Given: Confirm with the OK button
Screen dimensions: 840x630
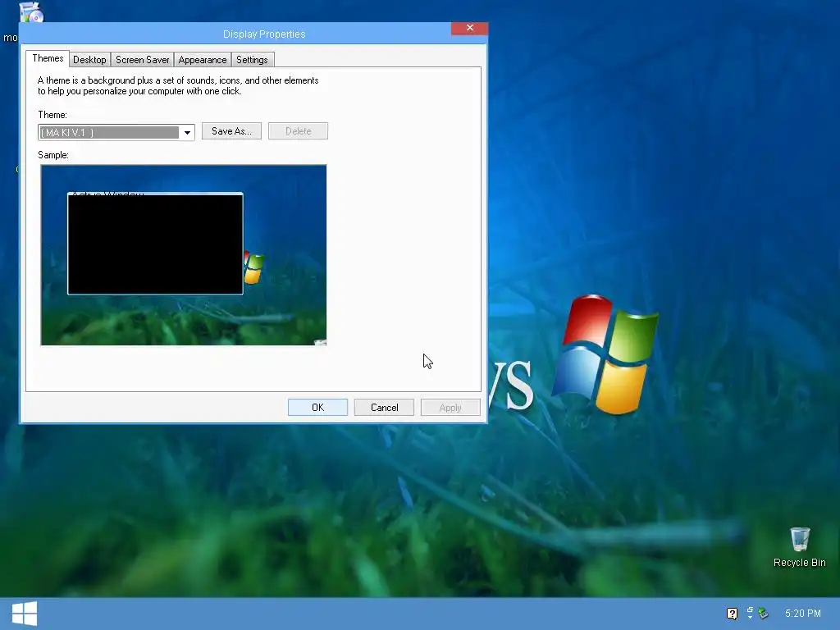Looking at the screenshot, I should [317, 408].
